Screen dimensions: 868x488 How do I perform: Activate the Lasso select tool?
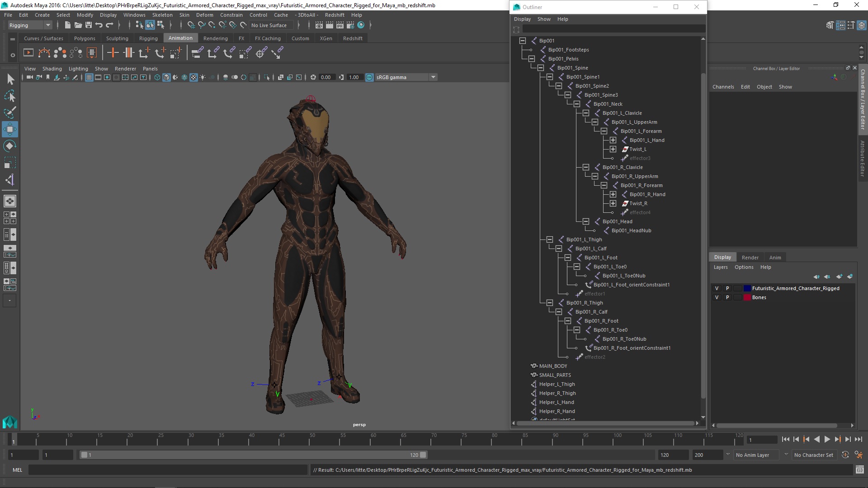point(10,96)
